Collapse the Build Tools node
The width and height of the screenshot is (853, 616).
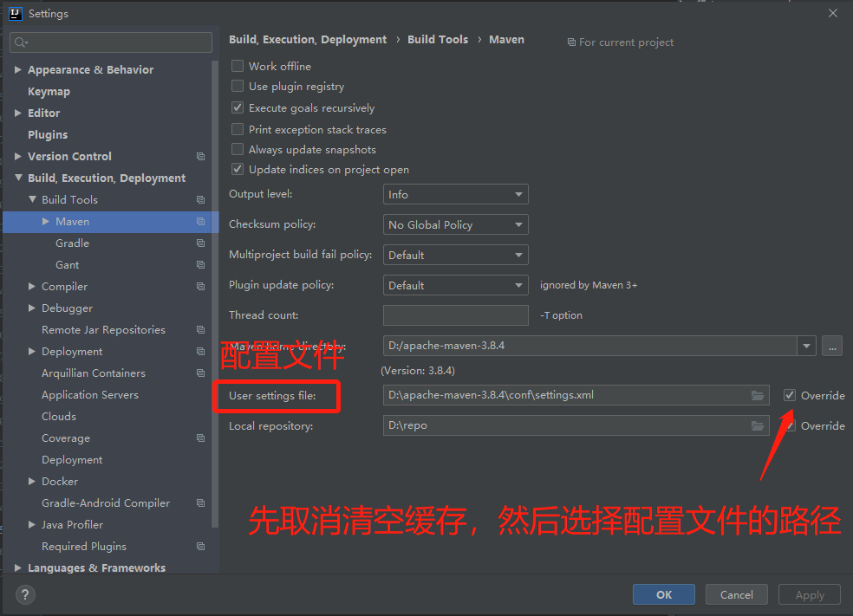[x=32, y=199]
